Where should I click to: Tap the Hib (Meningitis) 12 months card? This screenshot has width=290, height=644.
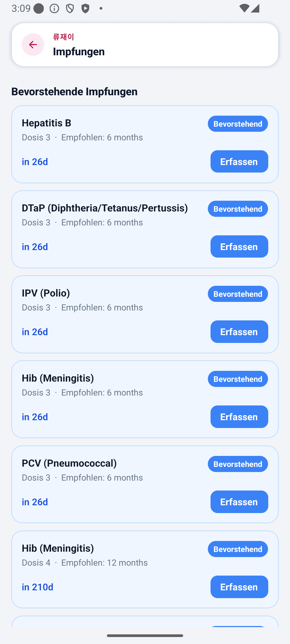point(145,569)
